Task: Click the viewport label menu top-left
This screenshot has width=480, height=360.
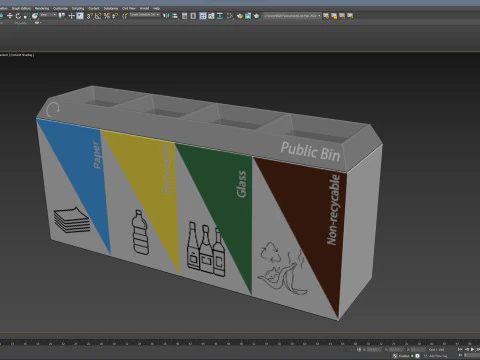Action: pos(17,55)
